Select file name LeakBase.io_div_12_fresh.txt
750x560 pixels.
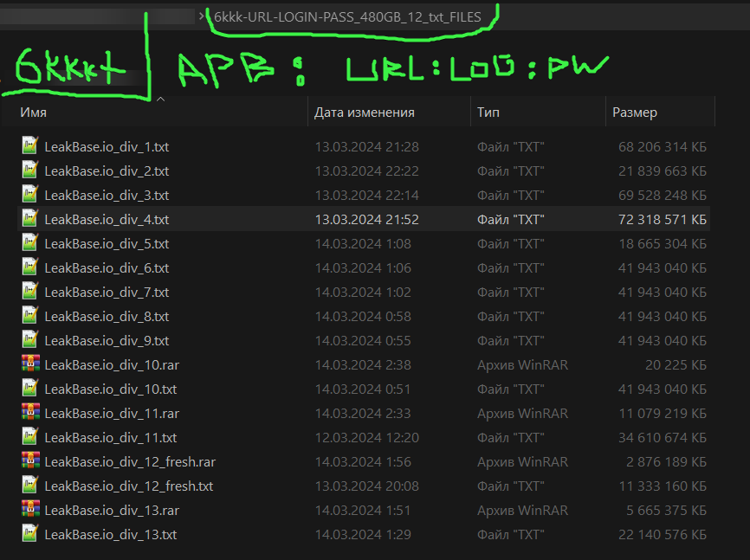tap(129, 486)
